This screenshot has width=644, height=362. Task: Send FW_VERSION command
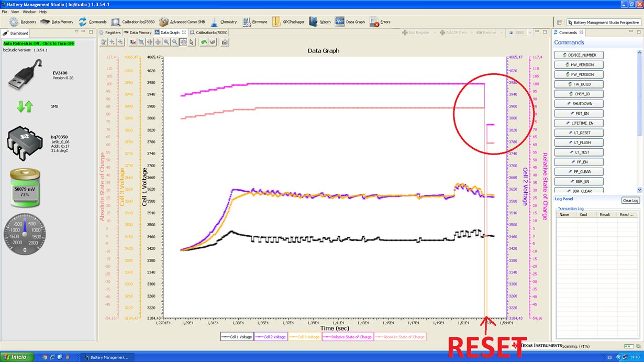click(579, 74)
